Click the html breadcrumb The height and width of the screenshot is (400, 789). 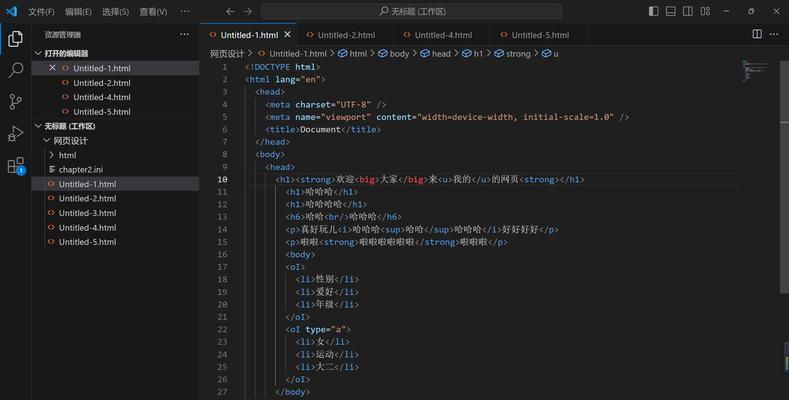point(352,53)
